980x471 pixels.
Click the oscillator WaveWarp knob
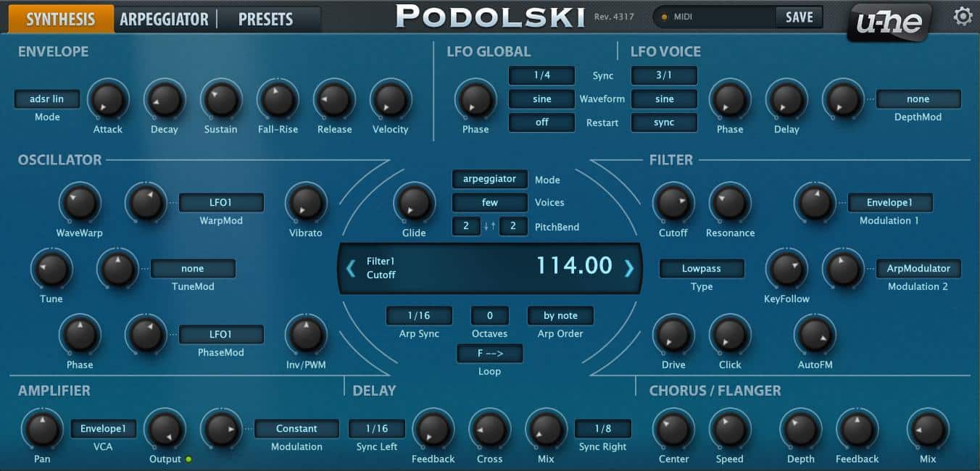coord(80,203)
